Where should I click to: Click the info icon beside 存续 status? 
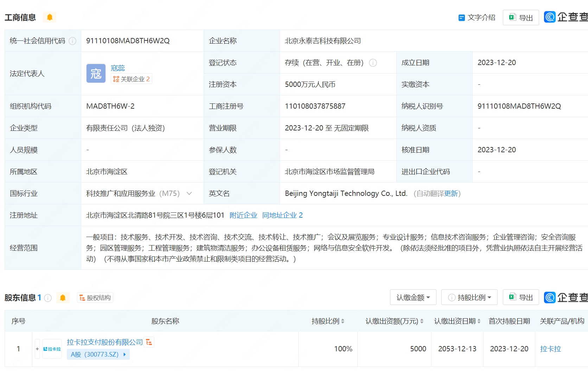[373, 63]
